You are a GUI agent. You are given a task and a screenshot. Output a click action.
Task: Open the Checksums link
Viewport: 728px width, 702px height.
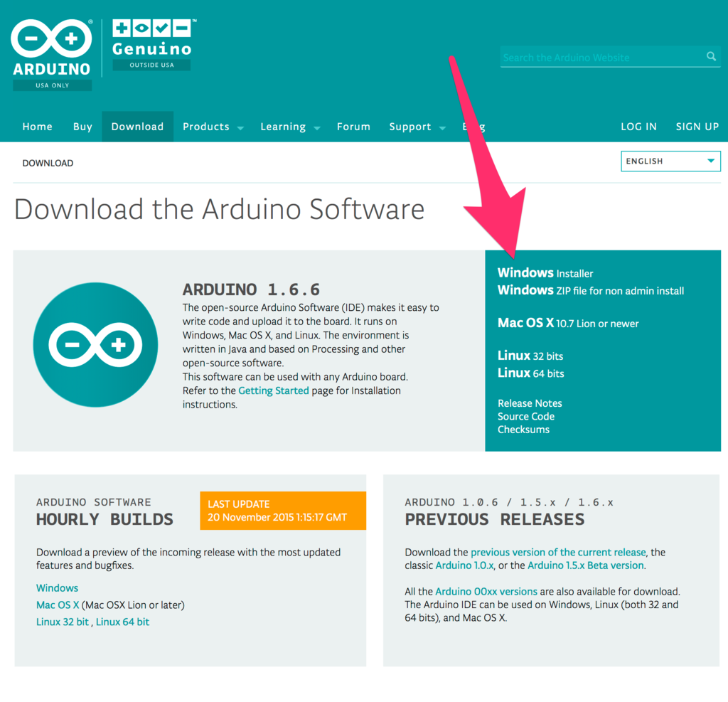click(x=523, y=430)
